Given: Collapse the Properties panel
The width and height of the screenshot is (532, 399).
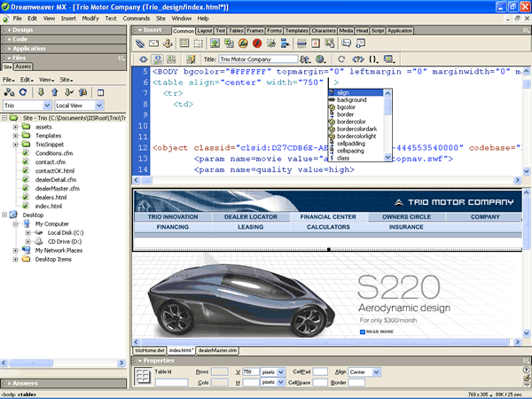Looking at the screenshot, I should [139, 360].
